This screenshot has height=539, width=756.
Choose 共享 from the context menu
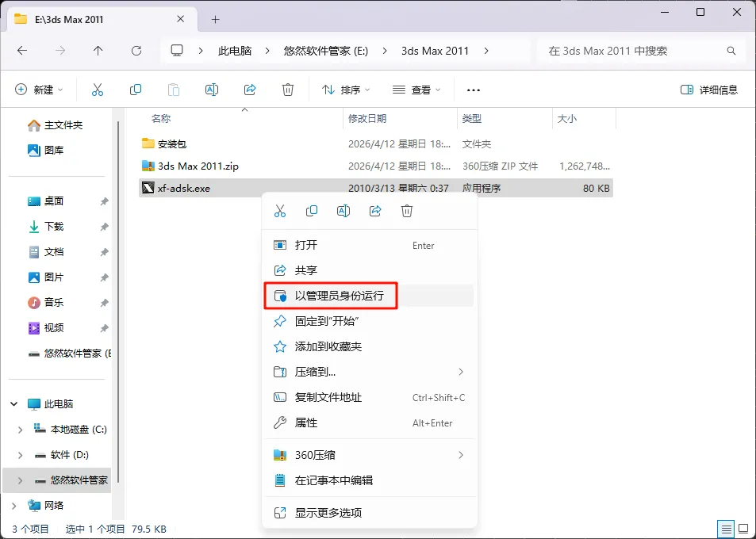point(370,270)
